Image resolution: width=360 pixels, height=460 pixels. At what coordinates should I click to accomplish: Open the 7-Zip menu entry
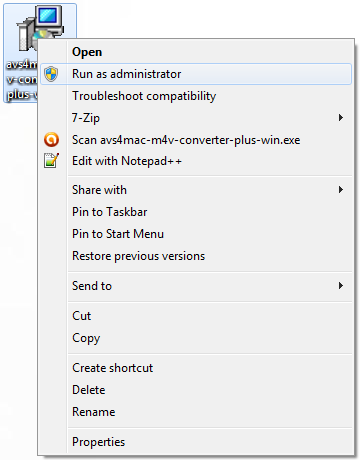tap(196, 118)
